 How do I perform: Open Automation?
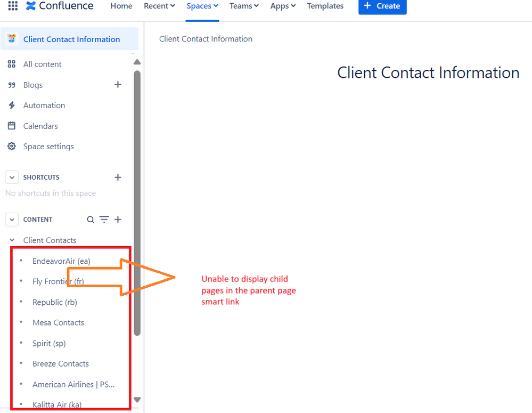44,106
